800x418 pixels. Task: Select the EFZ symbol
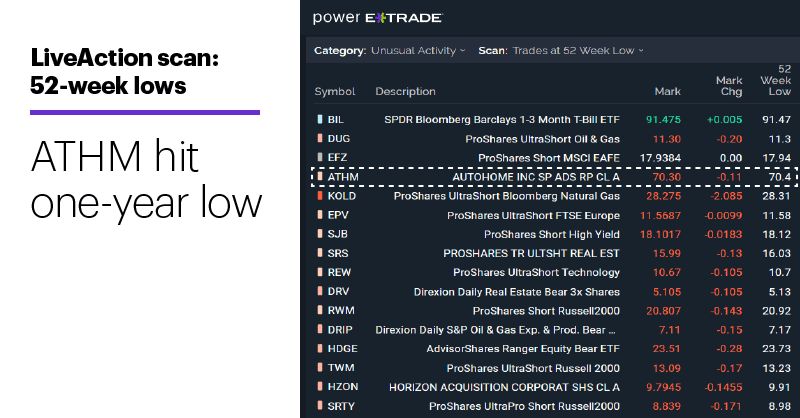point(337,158)
